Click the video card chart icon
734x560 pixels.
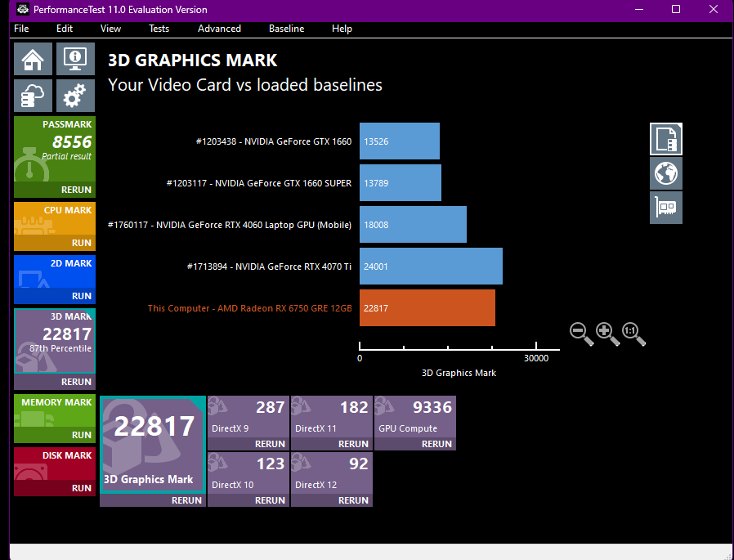665,208
